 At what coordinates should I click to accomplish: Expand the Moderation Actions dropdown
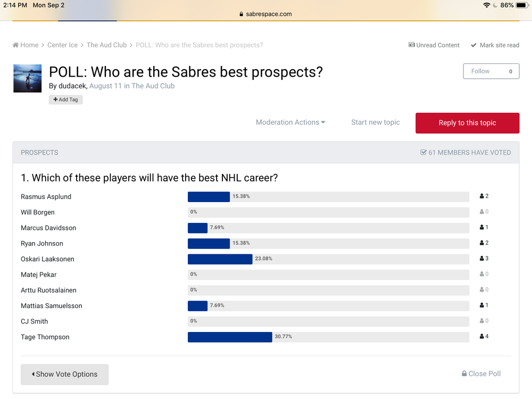coord(290,122)
